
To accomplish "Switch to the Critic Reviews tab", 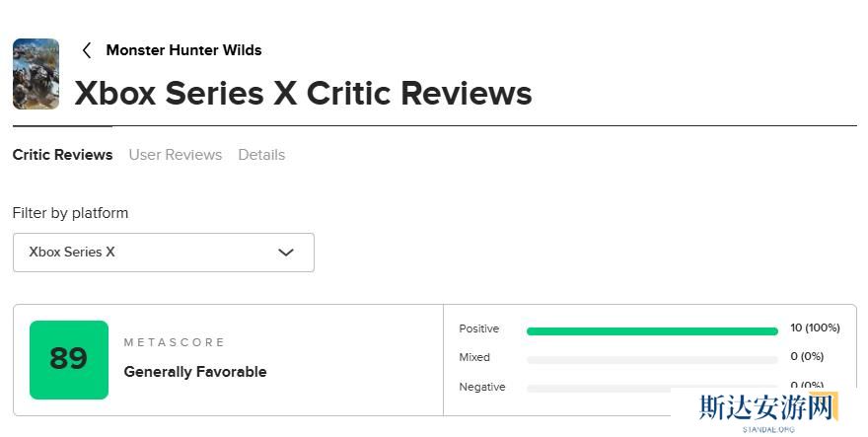I will 62,155.
